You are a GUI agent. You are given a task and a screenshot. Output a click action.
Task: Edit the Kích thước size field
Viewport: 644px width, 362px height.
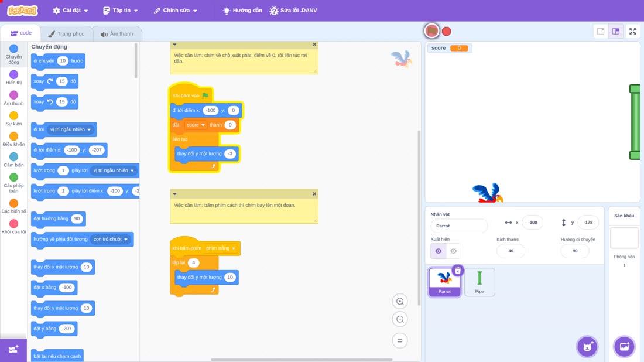tap(511, 251)
